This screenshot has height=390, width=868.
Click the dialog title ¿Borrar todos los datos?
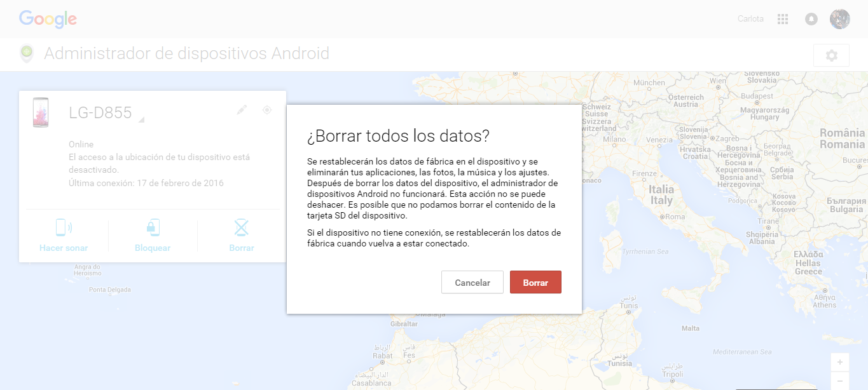398,136
